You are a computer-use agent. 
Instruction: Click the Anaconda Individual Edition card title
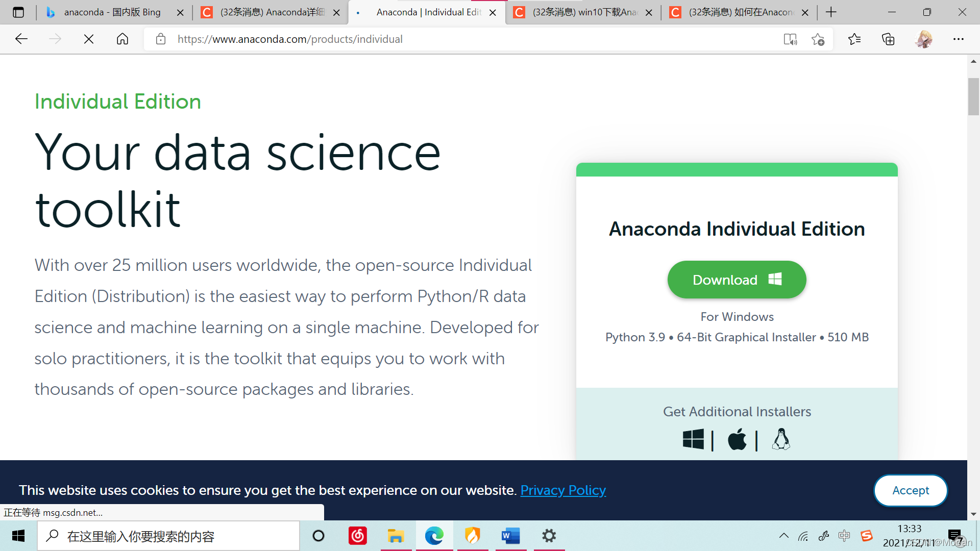point(737,229)
